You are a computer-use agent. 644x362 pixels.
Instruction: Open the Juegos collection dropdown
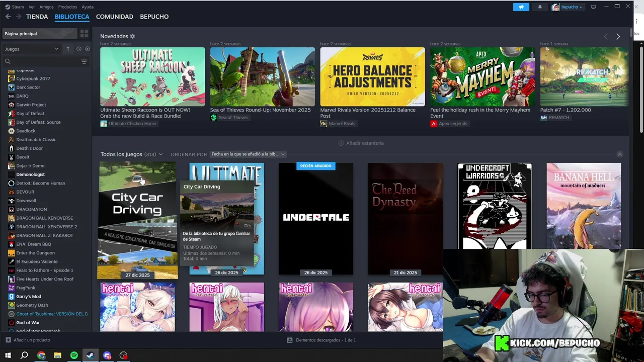click(x=32, y=49)
